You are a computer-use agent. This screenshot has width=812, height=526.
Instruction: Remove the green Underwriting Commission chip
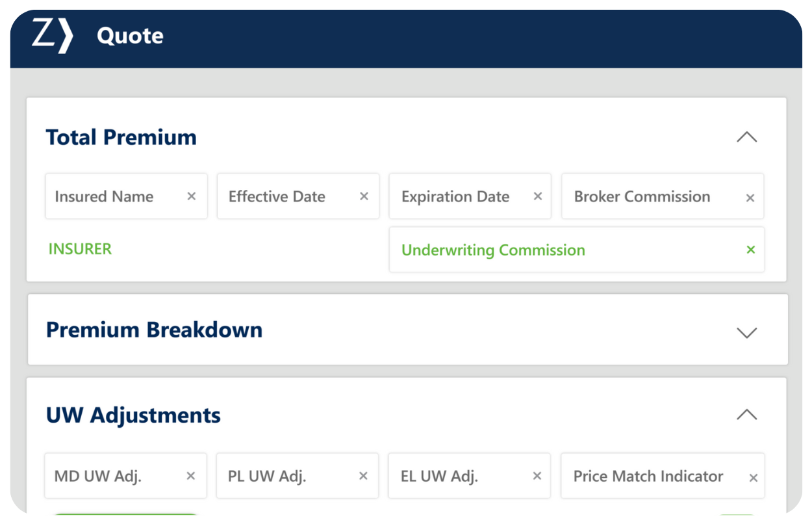[751, 250]
